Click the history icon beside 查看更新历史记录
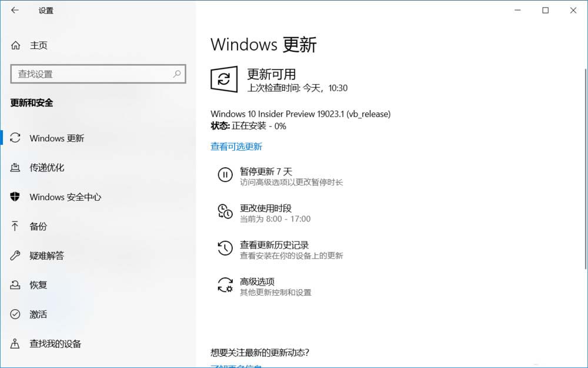 pyautogui.click(x=225, y=248)
